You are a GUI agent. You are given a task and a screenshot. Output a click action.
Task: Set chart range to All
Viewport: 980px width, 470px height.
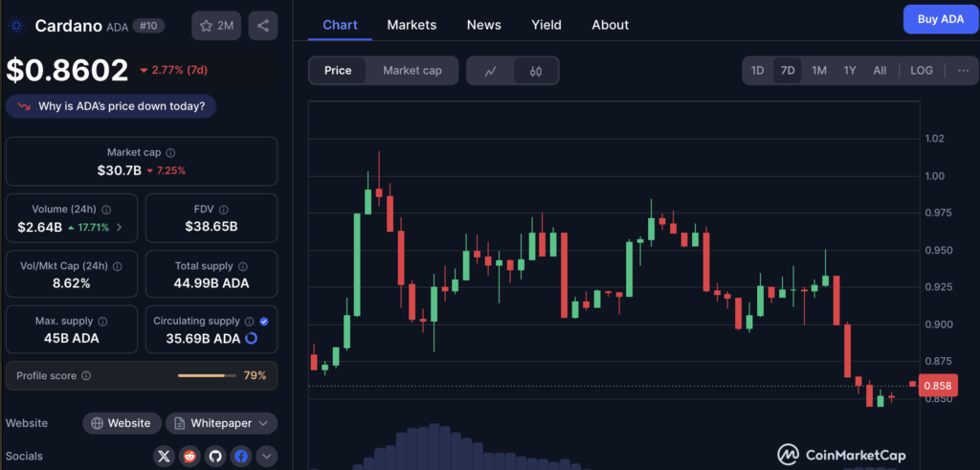[x=880, y=71]
